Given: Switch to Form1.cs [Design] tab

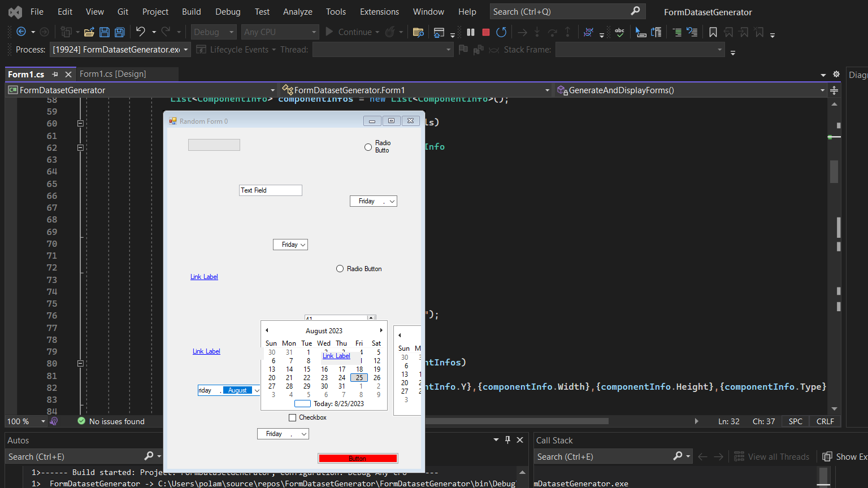Looking at the screenshot, I should point(112,74).
